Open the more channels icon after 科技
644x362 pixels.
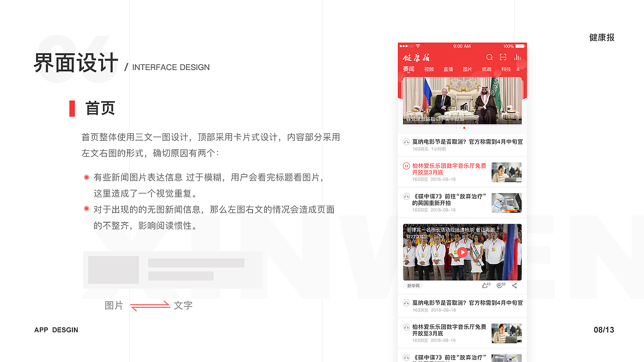tap(518, 69)
